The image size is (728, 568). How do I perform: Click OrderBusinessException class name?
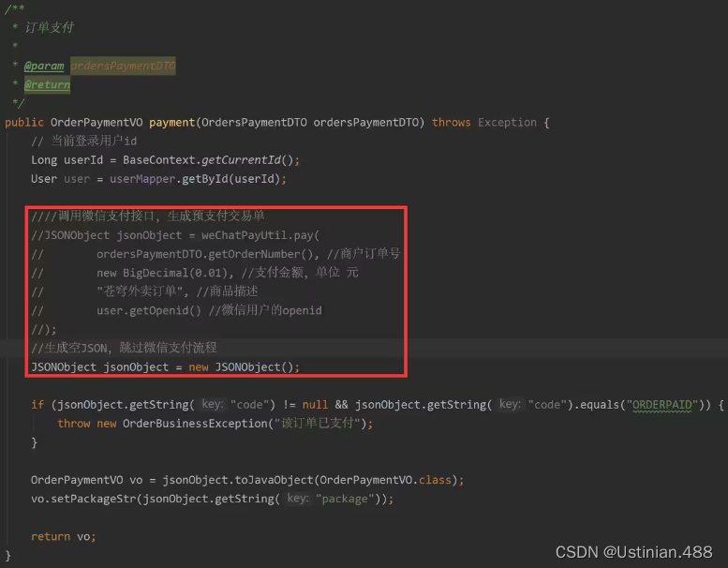tap(195, 424)
